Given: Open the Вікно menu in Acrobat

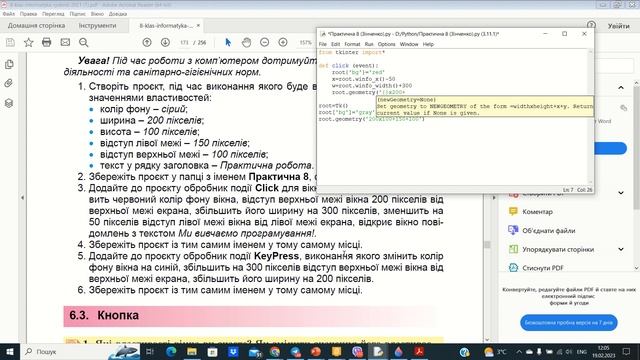Looking at the screenshot, I should 97,14.
